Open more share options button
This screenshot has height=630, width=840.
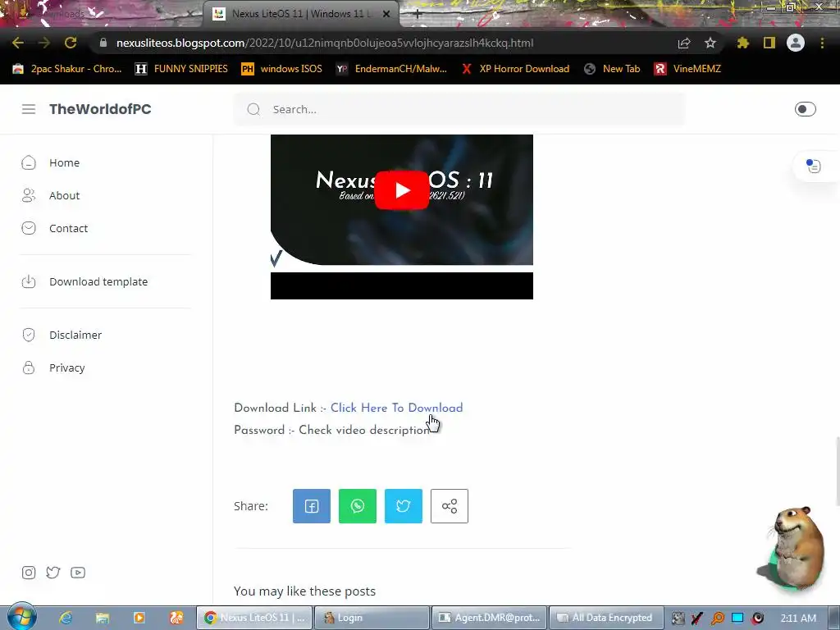click(x=450, y=505)
